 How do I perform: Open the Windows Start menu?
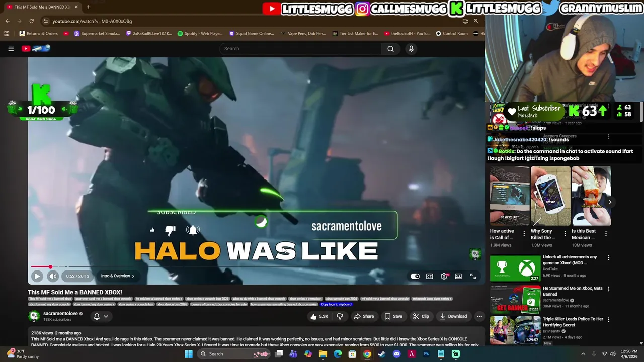[189, 354]
